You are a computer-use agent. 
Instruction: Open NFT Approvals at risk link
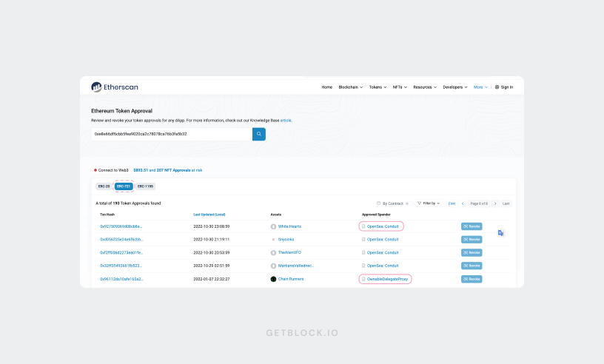point(167,170)
